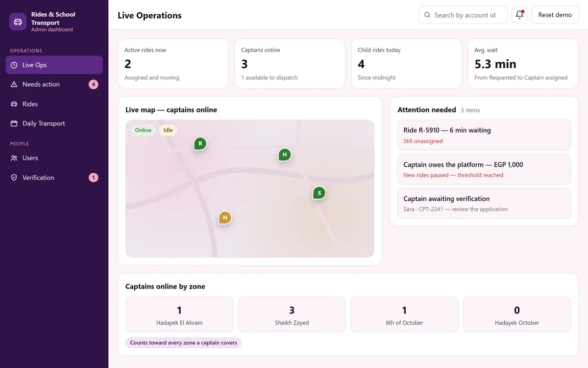This screenshot has height=368, width=588.
Task: Toggle the Online map legend chip
Action: pos(143,130)
